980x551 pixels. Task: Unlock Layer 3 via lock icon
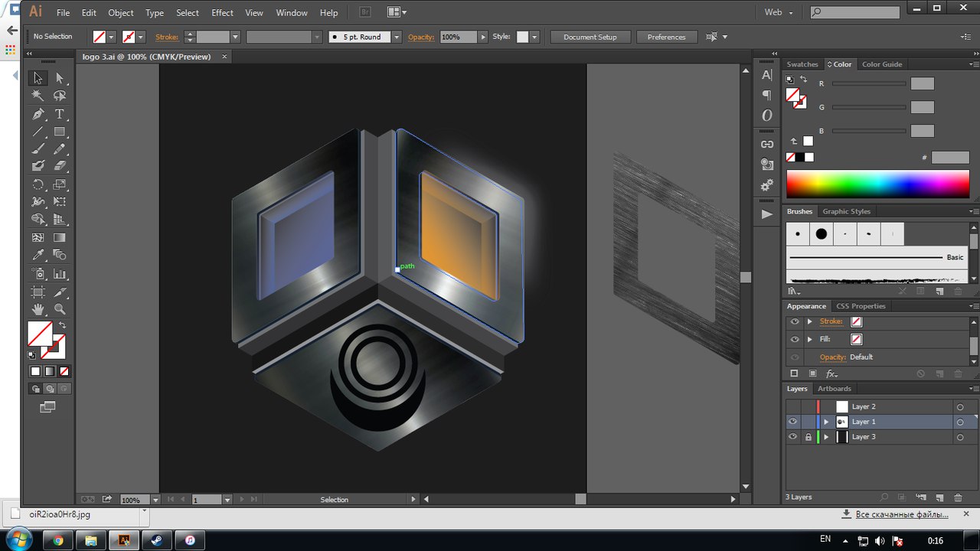pos(808,437)
